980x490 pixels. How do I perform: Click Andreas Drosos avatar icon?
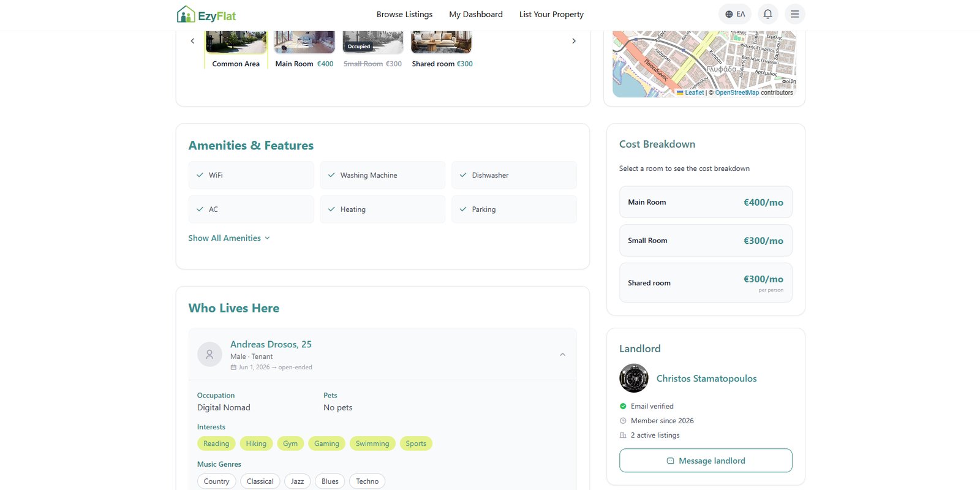209,354
